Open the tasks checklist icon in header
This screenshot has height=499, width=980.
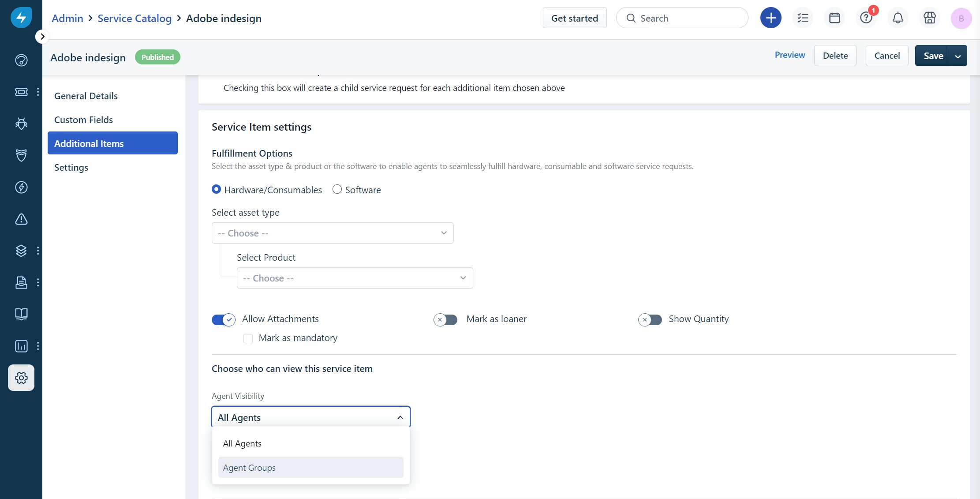click(x=803, y=18)
